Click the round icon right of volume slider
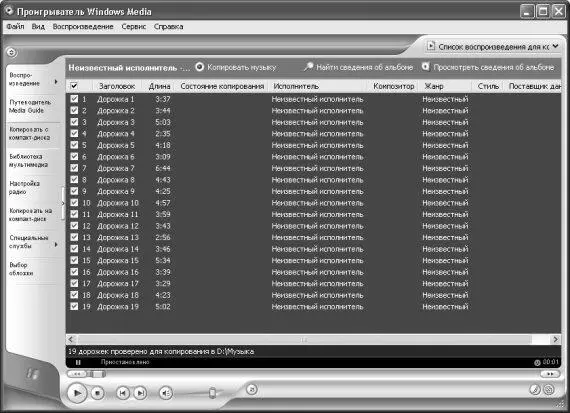570x413 pixels. point(252,389)
